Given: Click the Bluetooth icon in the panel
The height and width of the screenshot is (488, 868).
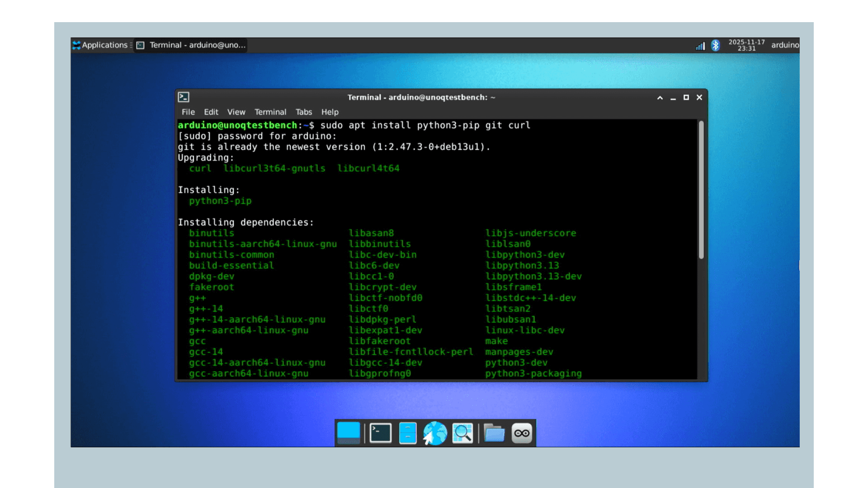Looking at the screenshot, I should (716, 46).
